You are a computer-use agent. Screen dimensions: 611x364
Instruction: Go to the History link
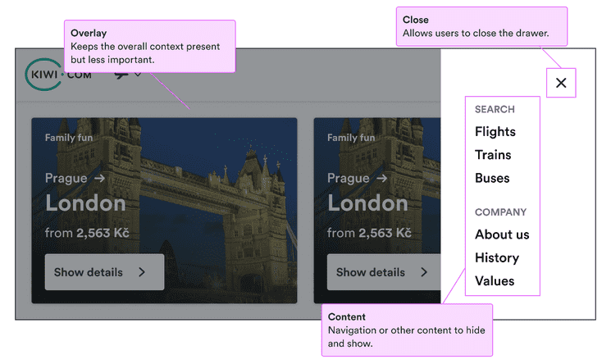(496, 257)
